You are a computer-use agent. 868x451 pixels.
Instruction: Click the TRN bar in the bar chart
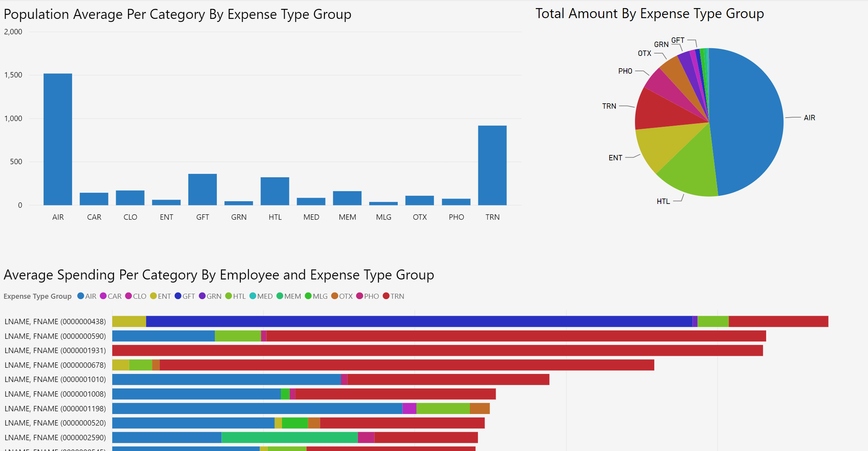(x=492, y=166)
